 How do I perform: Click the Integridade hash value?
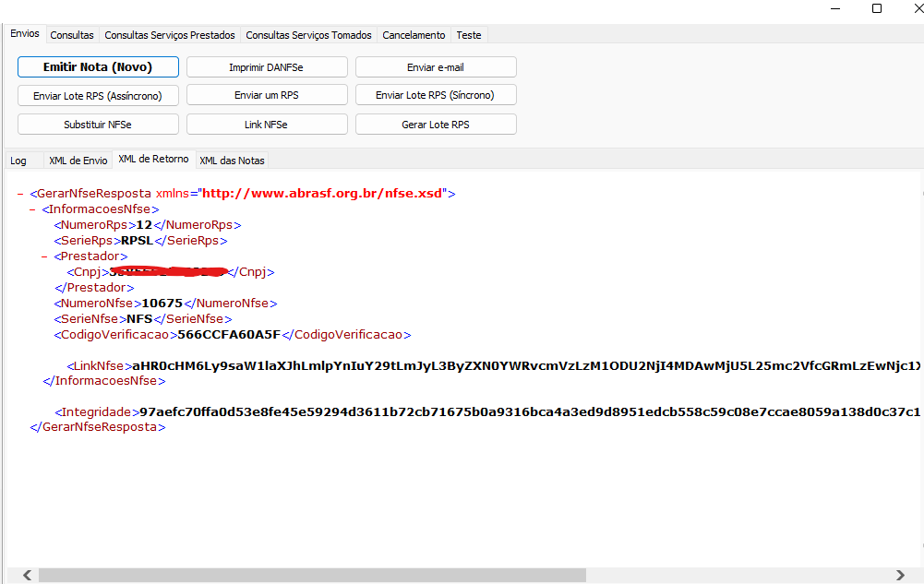click(x=530, y=412)
